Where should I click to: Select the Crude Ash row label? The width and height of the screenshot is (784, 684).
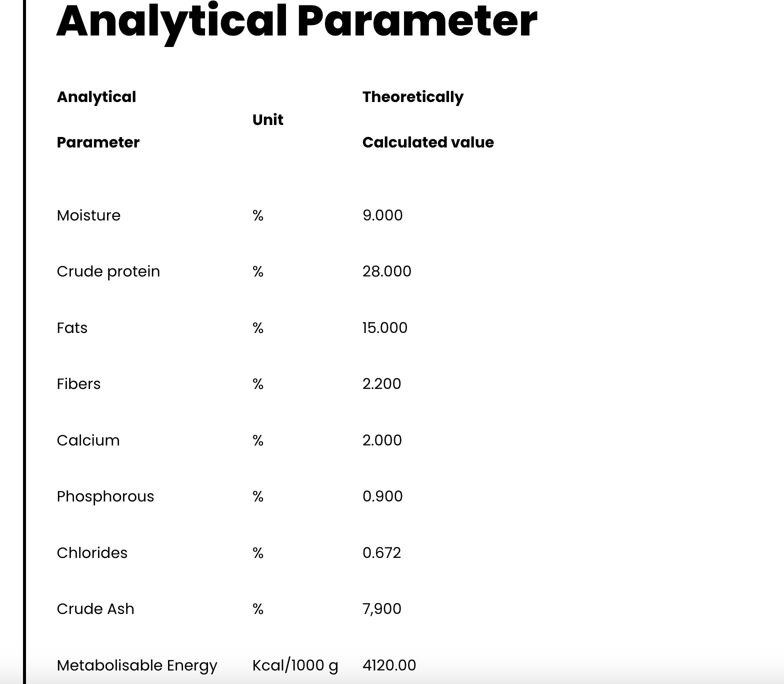coord(95,609)
